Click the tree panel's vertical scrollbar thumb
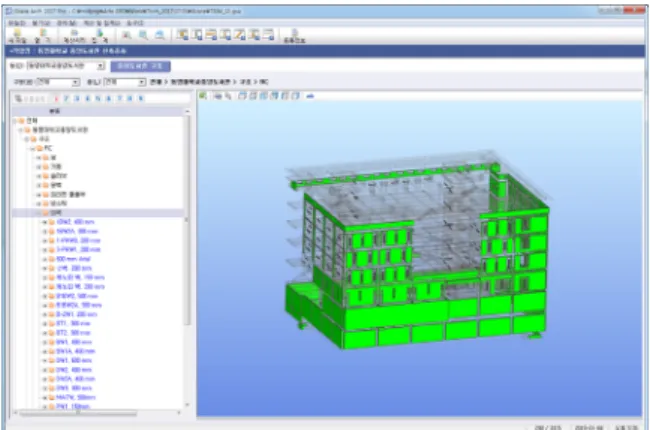Screen dimensions: 650x430 (187, 220)
